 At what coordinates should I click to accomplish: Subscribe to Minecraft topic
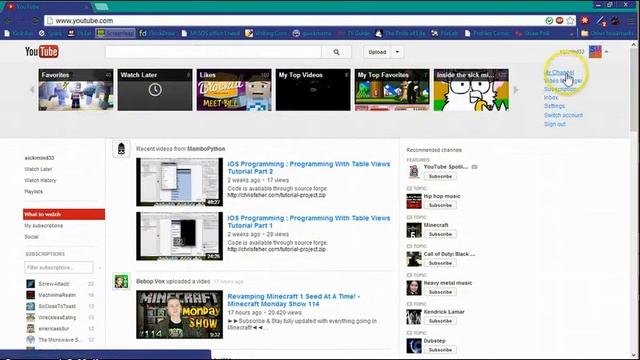(440, 234)
